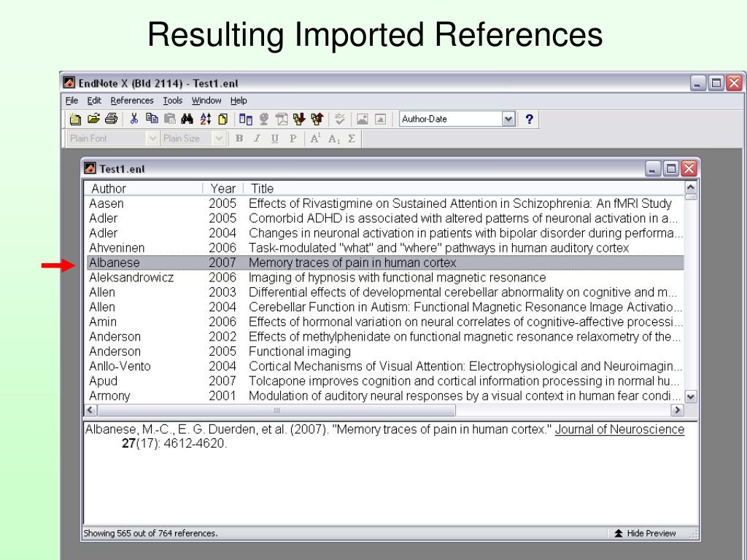Select the Amin 2006 hormonal variation reference
Image resolution: width=747 pixels, height=560 pixels.
point(385,322)
